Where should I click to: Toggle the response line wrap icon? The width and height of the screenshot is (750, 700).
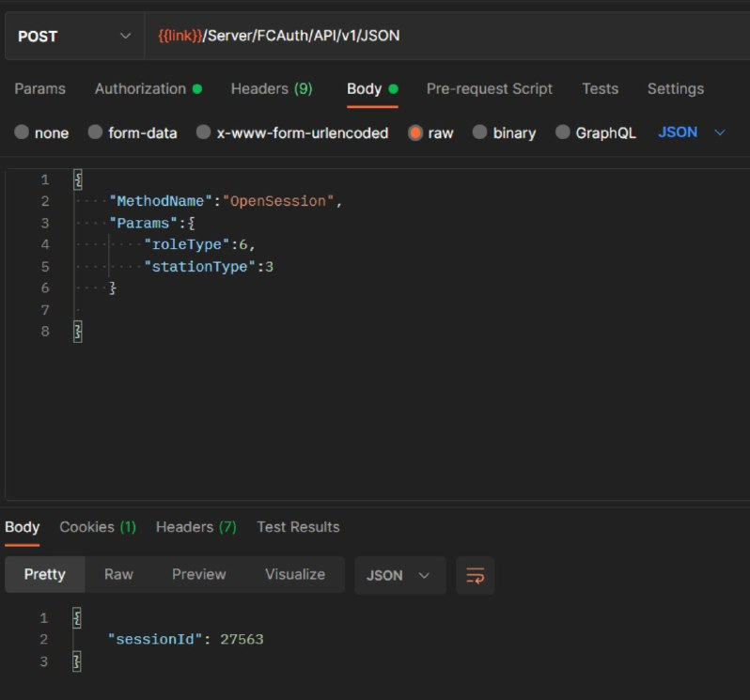pos(475,575)
